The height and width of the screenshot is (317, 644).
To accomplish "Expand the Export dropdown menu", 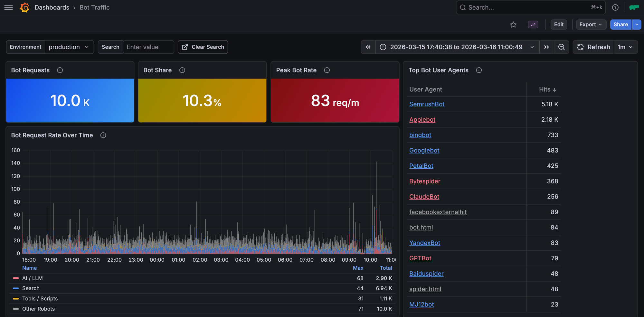I will click(591, 24).
